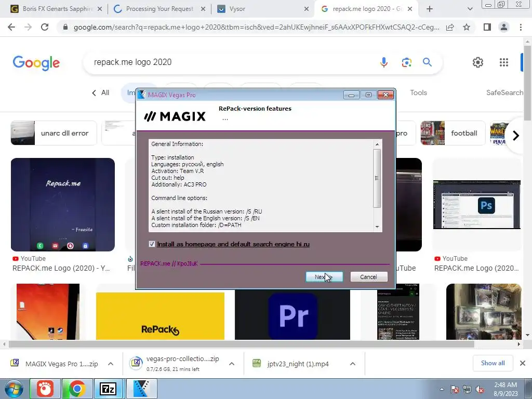The height and width of the screenshot is (399, 532).
Task: Click Next in MAGIX Vegas Pro installer
Action: tap(324, 277)
